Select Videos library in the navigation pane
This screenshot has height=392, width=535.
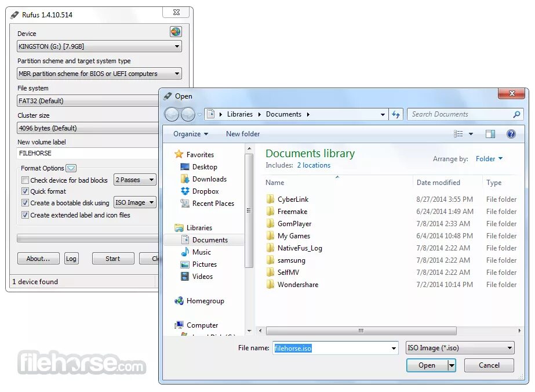202,277
